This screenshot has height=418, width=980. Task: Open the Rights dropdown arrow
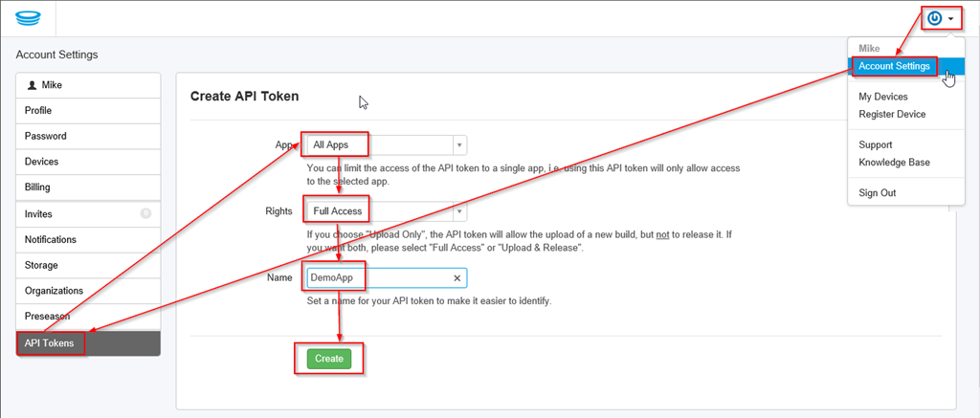coord(459,211)
